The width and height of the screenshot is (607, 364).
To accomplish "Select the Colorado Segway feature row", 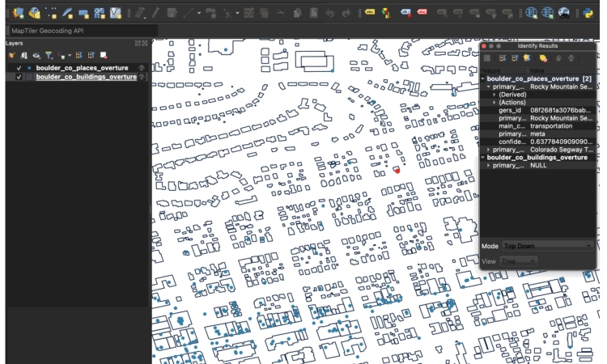I will tap(560, 150).
